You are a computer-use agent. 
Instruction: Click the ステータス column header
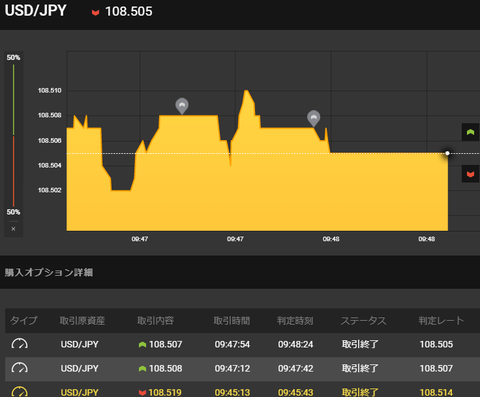point(363,321)
